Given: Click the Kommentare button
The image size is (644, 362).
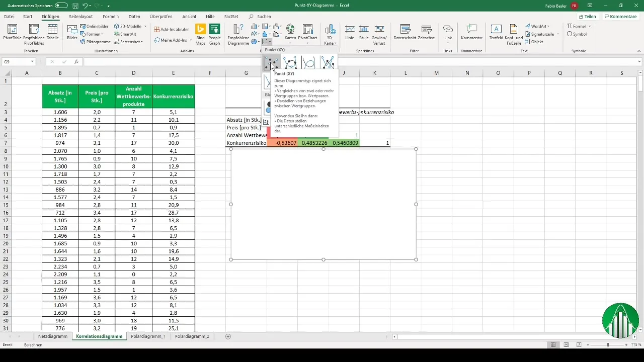Looking at the screenshot, I should (620, 17).
